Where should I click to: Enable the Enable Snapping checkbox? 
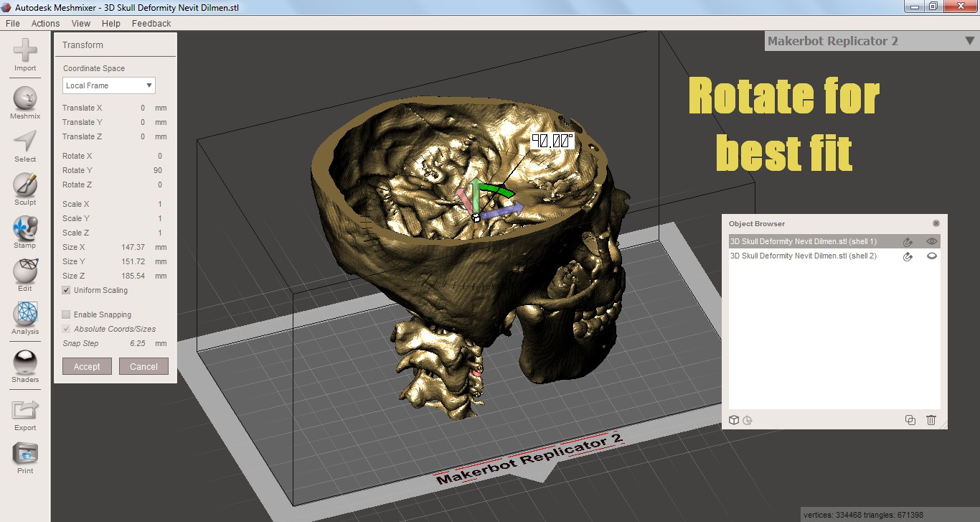coord(65,314)
